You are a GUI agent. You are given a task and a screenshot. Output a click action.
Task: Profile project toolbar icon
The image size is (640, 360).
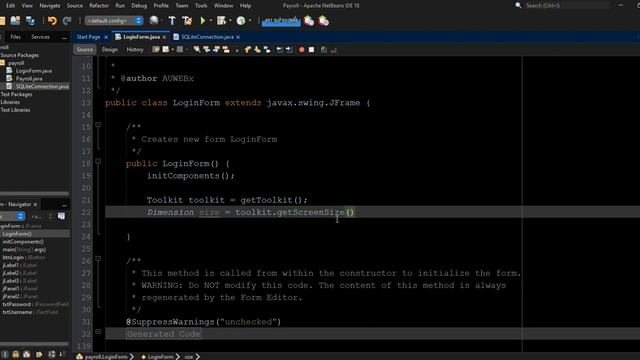(x=241, y=21)
